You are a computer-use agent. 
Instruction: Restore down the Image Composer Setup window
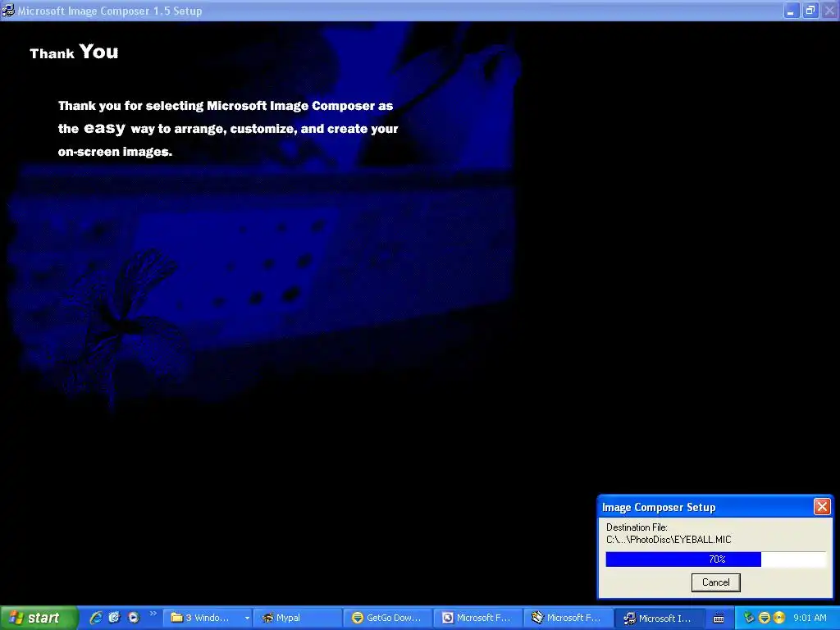[810, 11]
